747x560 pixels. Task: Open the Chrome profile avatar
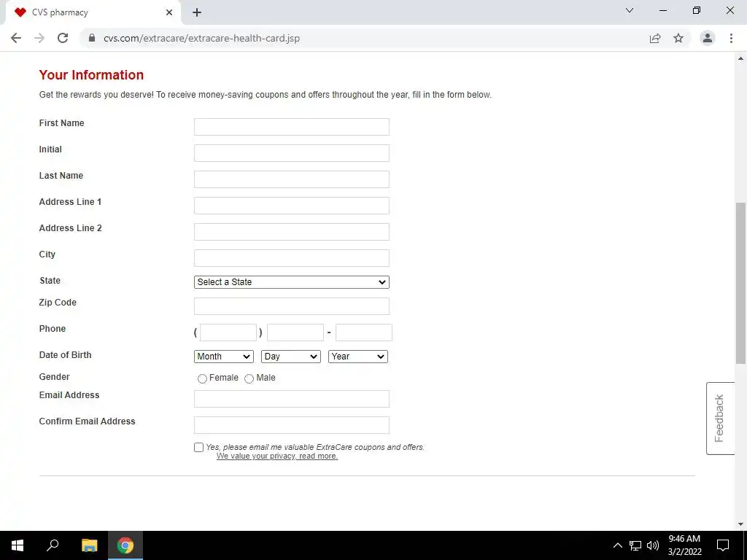point(708,38)
